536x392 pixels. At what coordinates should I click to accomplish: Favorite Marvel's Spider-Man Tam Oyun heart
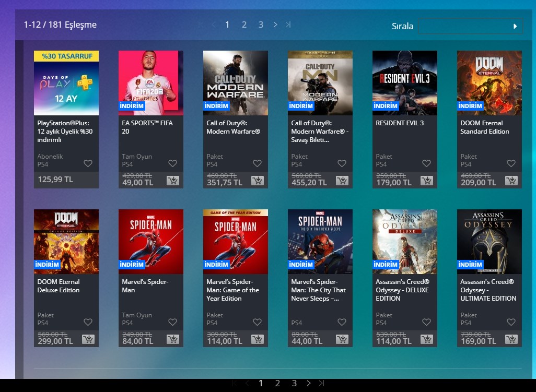pyautogui.click(x=172, y=322)
